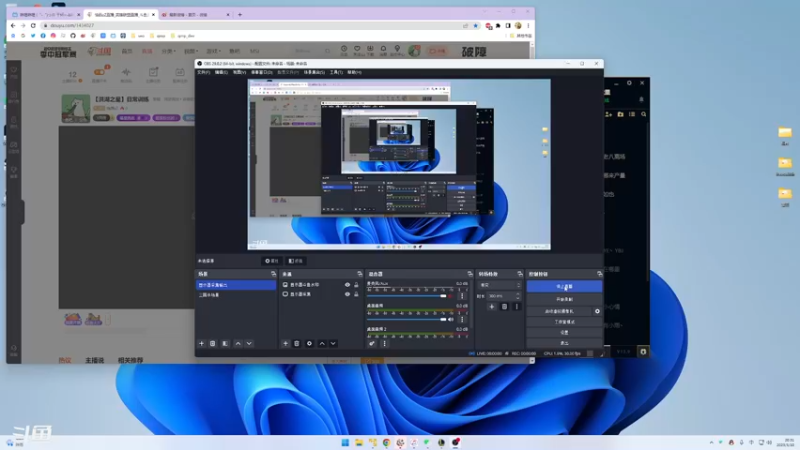Viewport: 800px width, 450px height.
Task: Open options dots for second audio channel
Action: tap(462, 319)
